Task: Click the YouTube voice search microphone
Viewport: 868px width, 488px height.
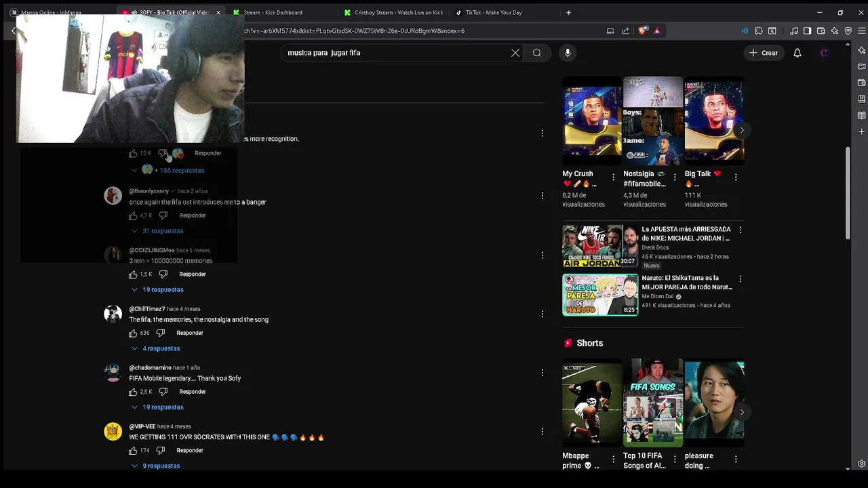Action: point(568,53)
